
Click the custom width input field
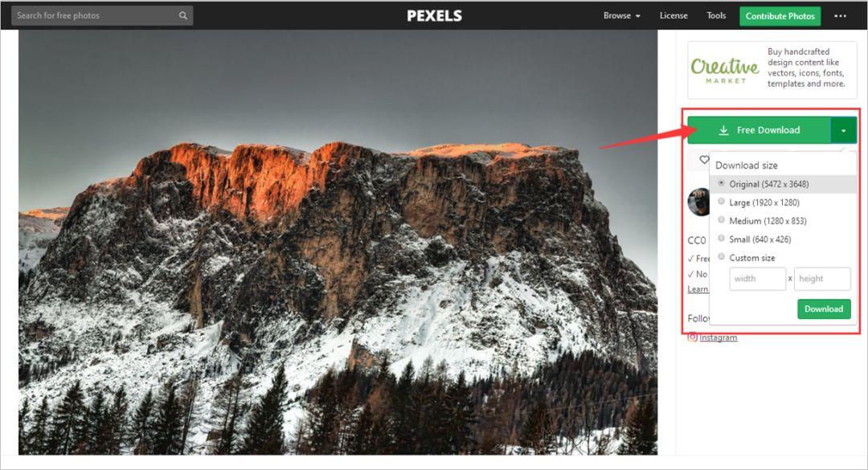click(757, 279)
